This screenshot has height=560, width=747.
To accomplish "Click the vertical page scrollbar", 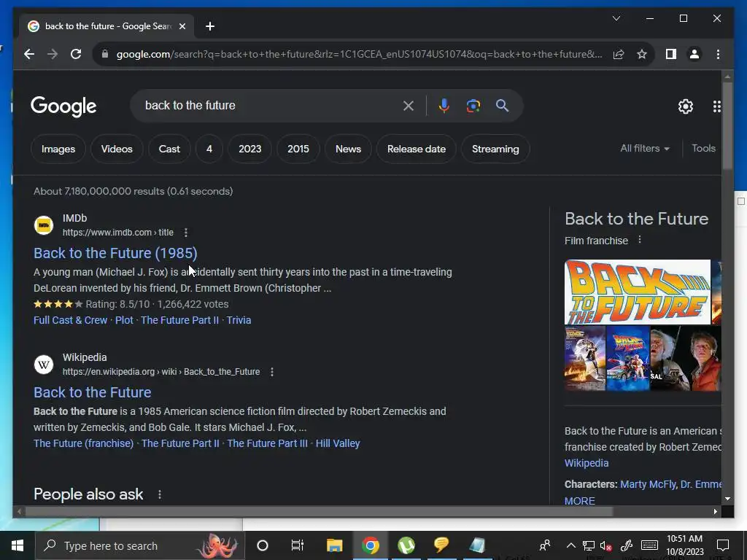I will click(x=727, y=126).
